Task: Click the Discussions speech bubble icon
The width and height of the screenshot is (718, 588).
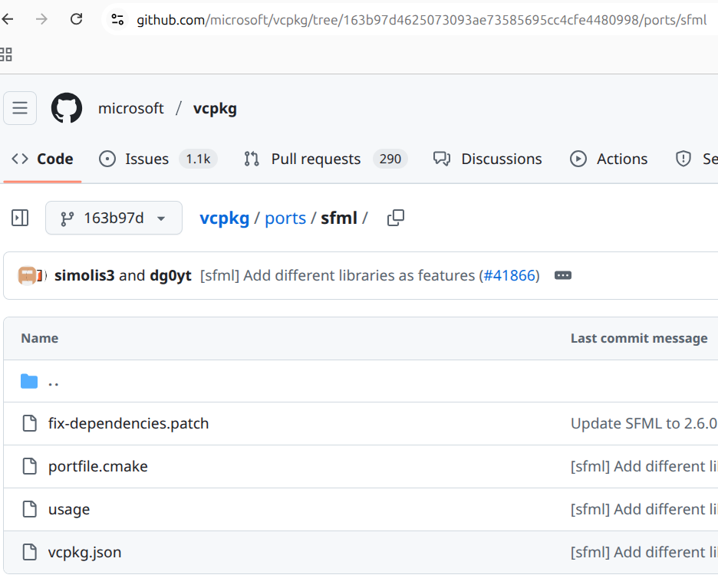Action: 442,159
